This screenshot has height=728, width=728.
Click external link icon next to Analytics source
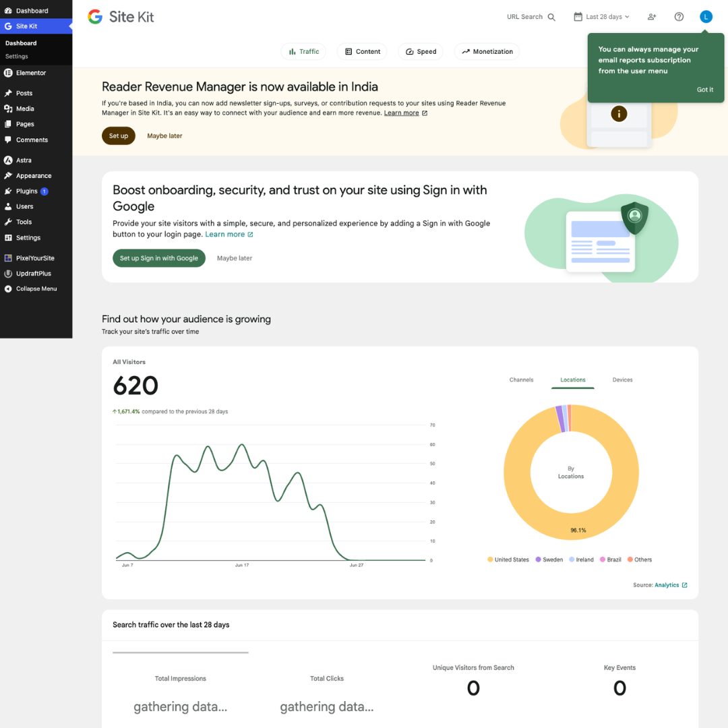684,585
